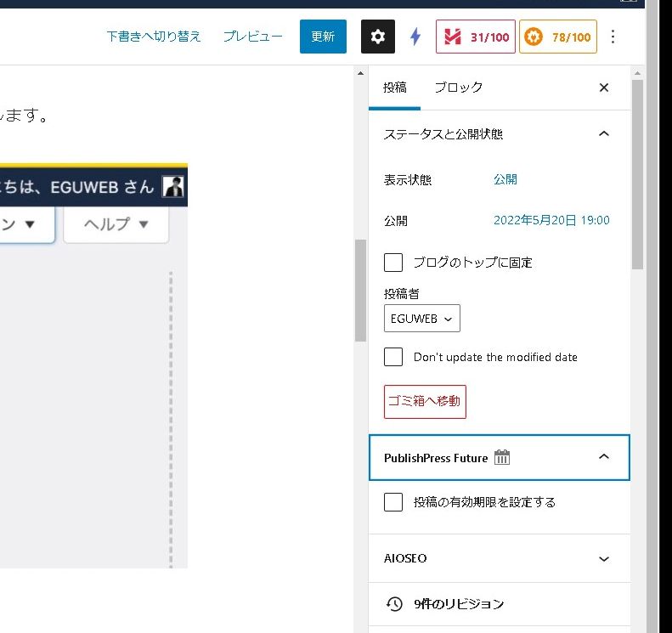672x633 pixels.
Task: Open the 投稿者 EGUWEB dropdown
Action: 422,319
